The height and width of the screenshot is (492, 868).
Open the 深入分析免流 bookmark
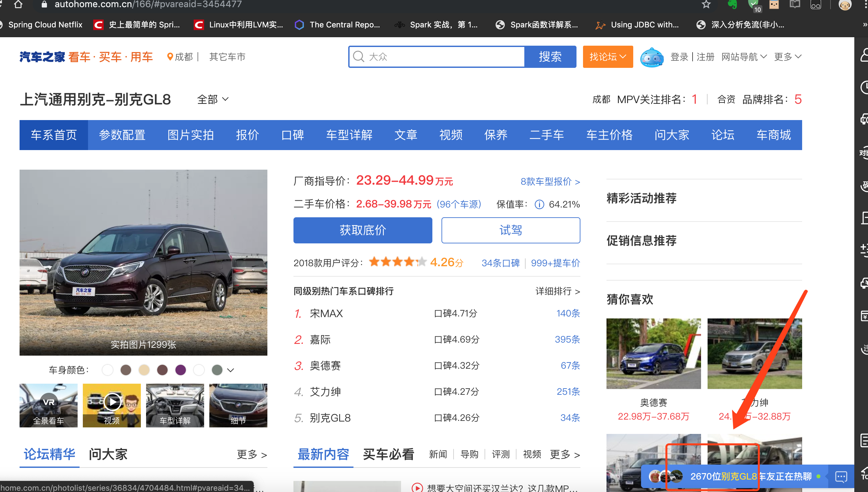741,25
